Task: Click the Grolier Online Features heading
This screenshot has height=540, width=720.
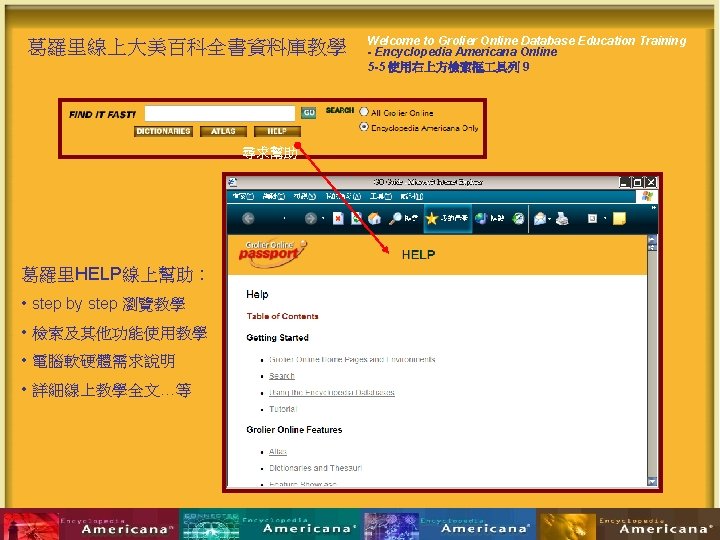Action: pyautogui.click(x=294, y=430)
